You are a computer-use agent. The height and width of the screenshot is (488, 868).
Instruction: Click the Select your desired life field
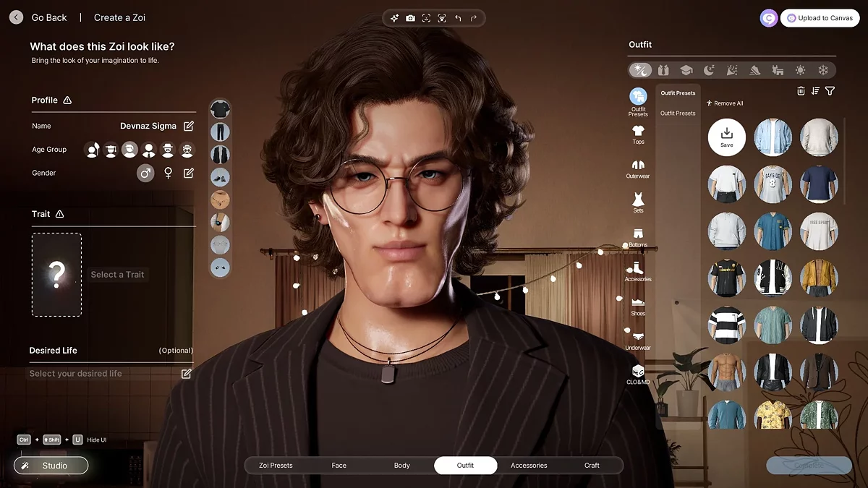click(111, 374)
